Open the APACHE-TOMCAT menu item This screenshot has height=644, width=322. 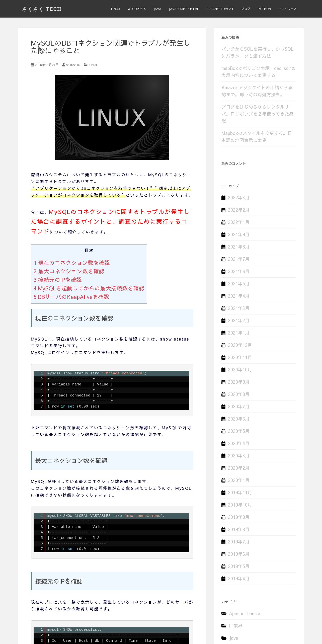(x=220, y=9)
